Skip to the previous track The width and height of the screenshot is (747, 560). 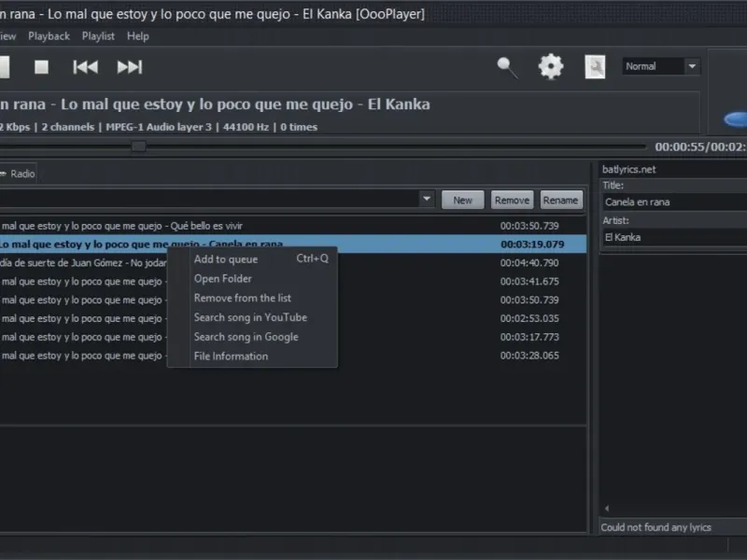click(x=85, y=67)
